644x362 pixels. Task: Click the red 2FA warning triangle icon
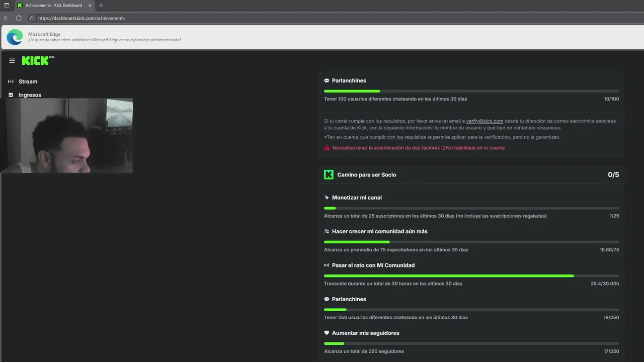327,148
